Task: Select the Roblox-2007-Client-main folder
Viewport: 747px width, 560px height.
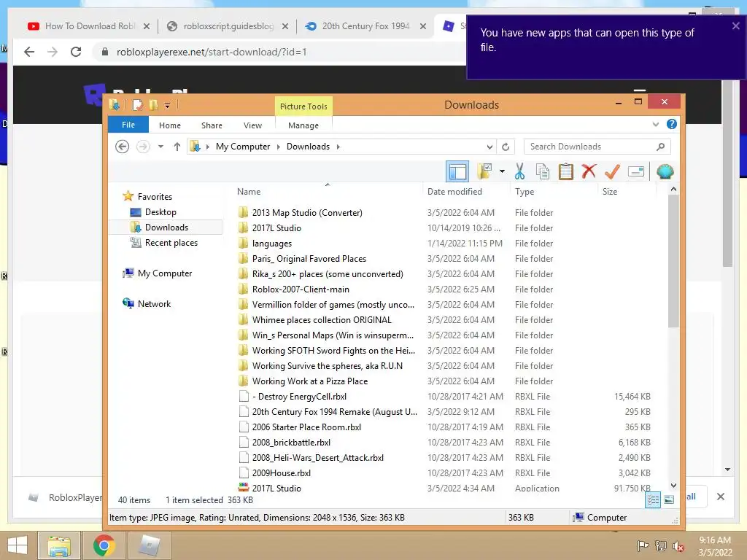Action: 444,289
